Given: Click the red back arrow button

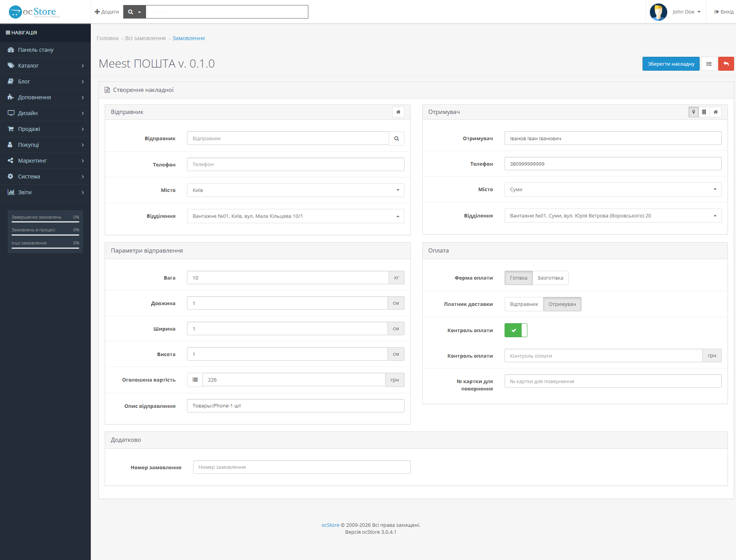Looking at the screenshot, I should tap(726, 64).
